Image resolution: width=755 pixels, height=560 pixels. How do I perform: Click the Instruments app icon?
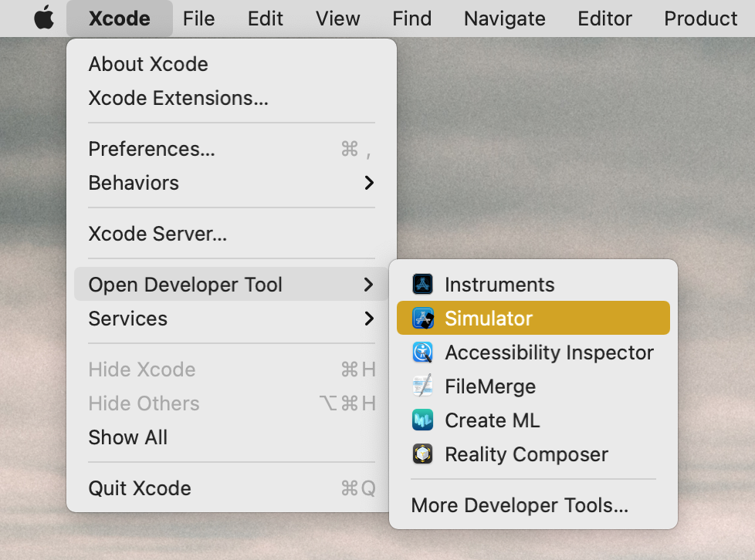click(x=423, y=285)
